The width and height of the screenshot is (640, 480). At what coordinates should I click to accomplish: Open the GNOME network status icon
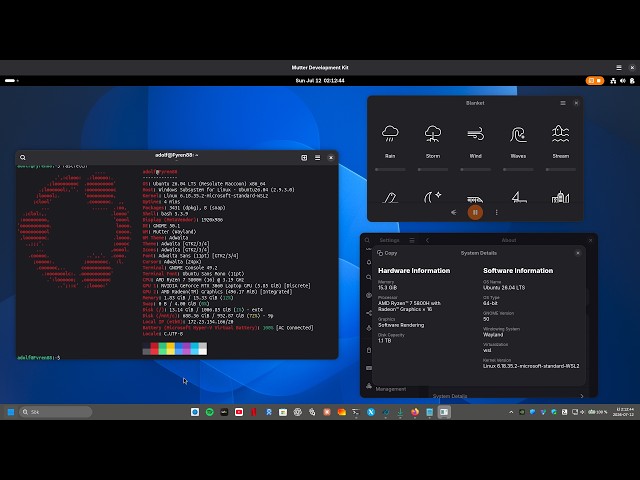(613, 81)
